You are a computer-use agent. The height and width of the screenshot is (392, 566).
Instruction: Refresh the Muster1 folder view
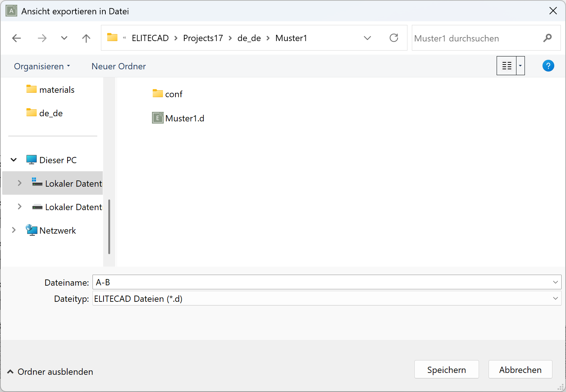pyautogui.click(x=394, y=38)
